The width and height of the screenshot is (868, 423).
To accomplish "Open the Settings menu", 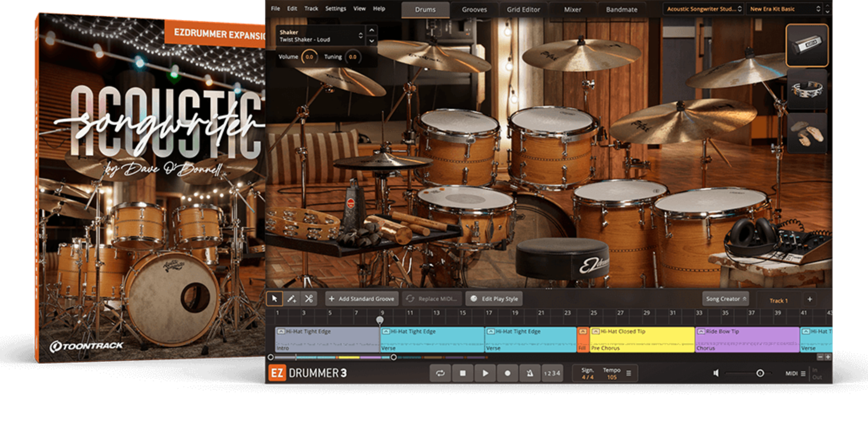I will coord(336,8).
